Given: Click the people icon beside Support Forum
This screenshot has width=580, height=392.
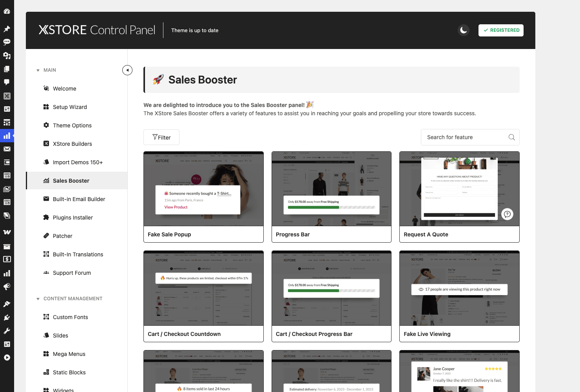Looking at the screenshot, I should point(46,272).
